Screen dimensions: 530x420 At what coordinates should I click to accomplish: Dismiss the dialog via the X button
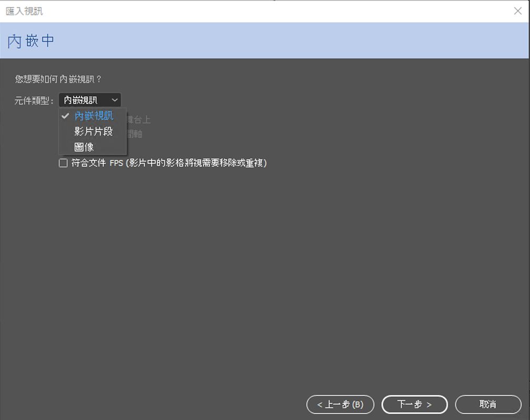518,11
